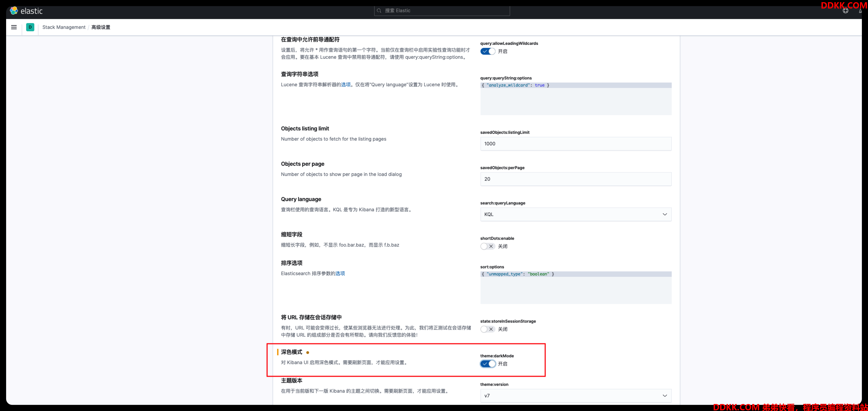
Task: Go to Stack Management breadcrumb
Action: (x=64, y=27)
